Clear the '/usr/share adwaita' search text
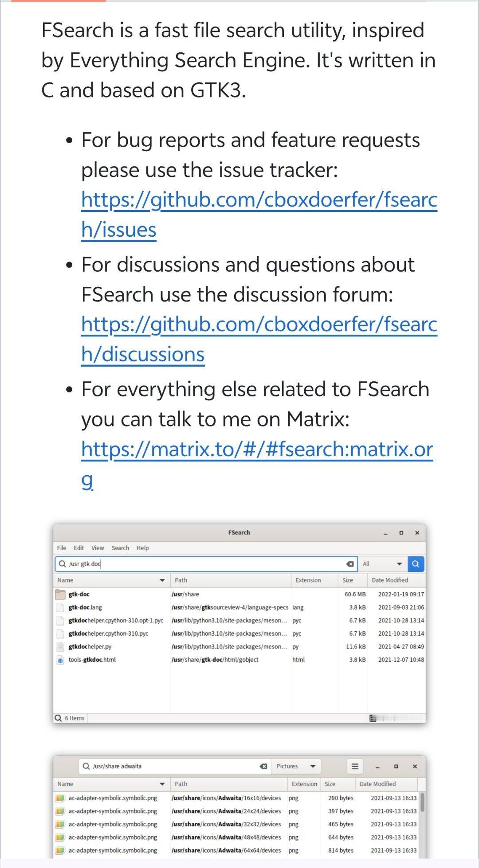The height and width of the screenshot is (868, 479). click(263, 766)
